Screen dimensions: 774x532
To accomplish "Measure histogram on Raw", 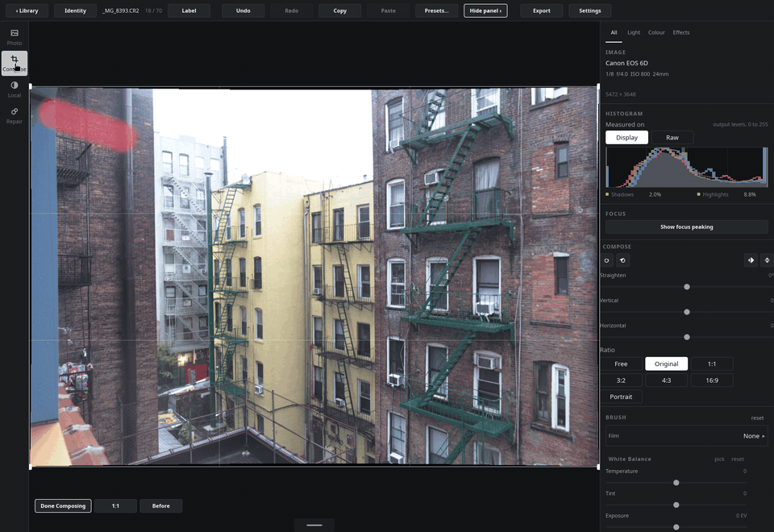I will (x=672, y=138).
